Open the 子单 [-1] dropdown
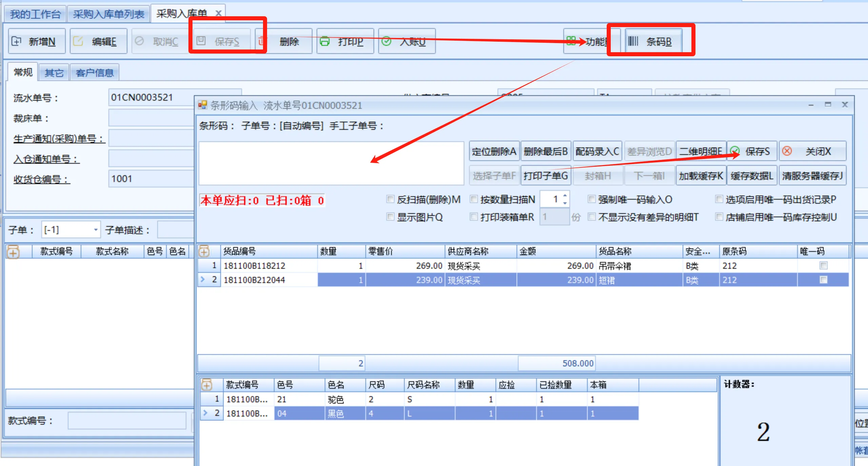 coord(96,230)
